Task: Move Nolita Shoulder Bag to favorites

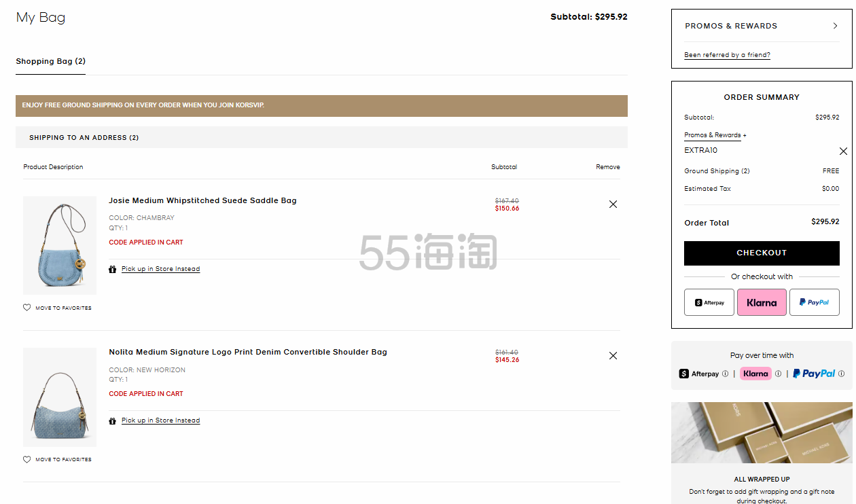Action: (x=63, y=459)
